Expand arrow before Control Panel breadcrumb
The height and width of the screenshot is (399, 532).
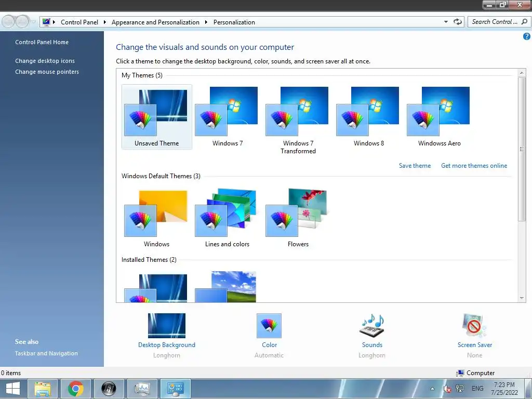point(54,22)
